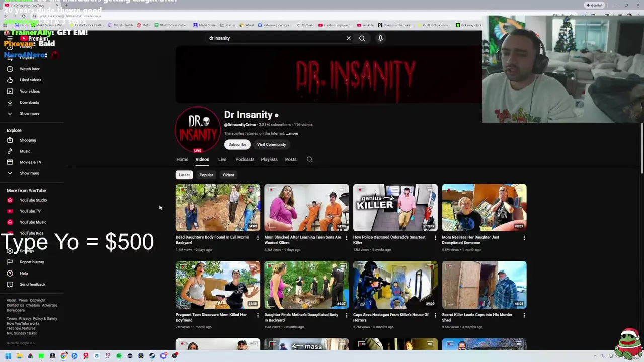
Task: Start voice search with the microphone icon
Action: [x=380, y=38]
